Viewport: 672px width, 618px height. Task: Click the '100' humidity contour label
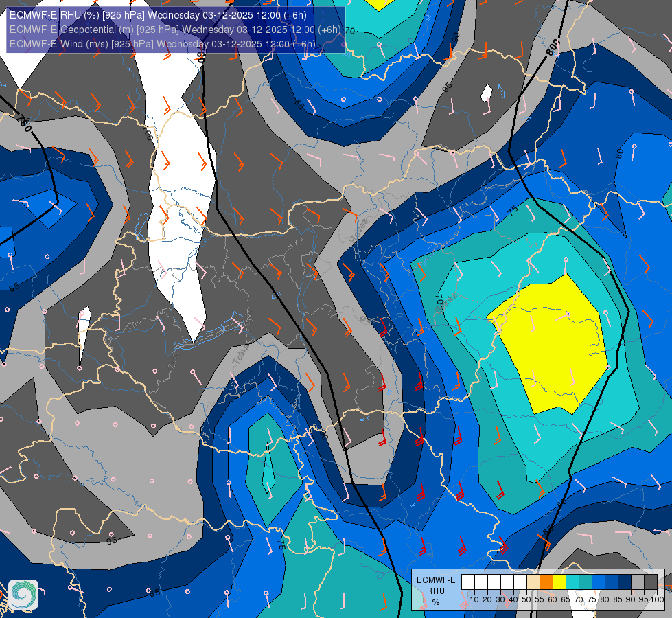(x=148, y=134)
